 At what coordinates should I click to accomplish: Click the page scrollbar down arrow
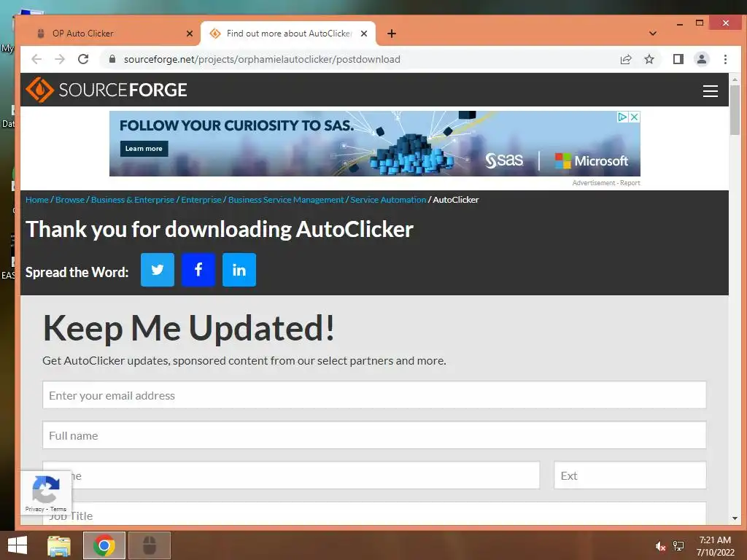[735, 518]
